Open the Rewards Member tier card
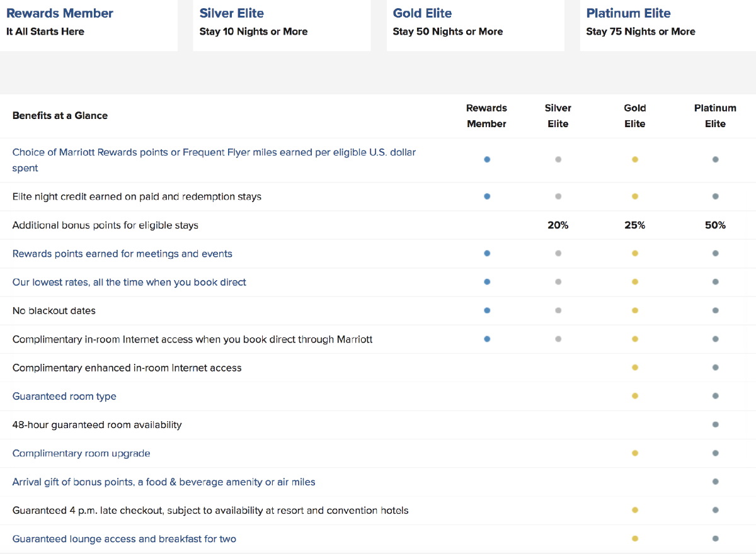This screenshot has width=756, height=554. pyautogui.click(x=88, y=25)
